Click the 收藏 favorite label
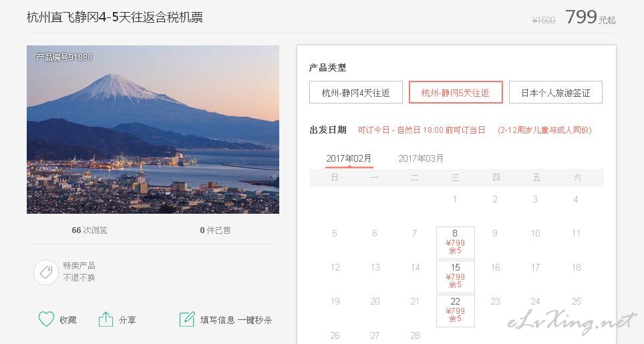The width and height of the screenshot is (644, 344). click(x=68, y=320)
